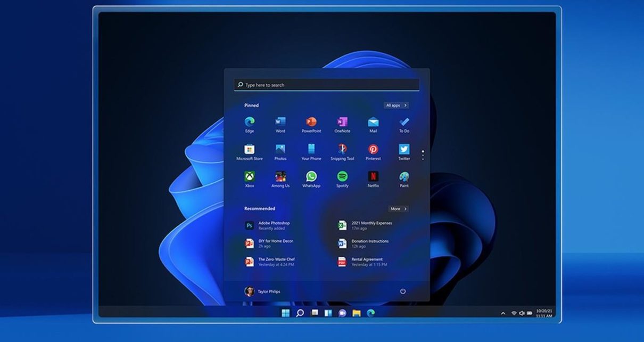Expand the All apps list

396,105
